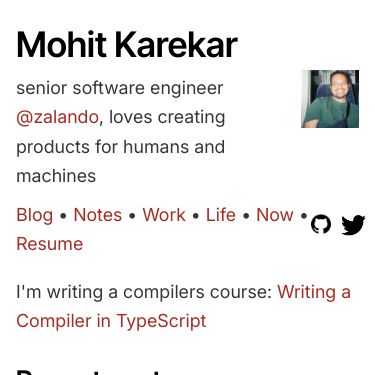The image size is (375, 375).
Task: Go to the Blog page
Action: [35, 215]
